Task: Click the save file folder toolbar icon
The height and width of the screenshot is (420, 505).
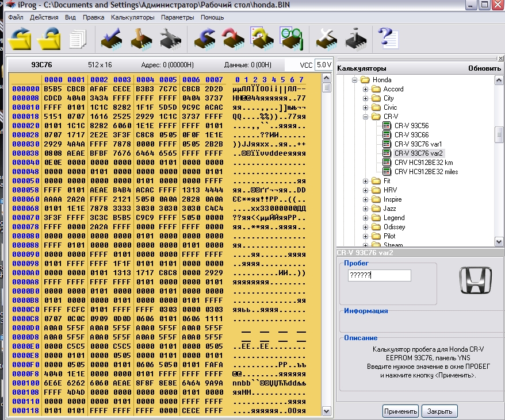Action: click(49, 39)
